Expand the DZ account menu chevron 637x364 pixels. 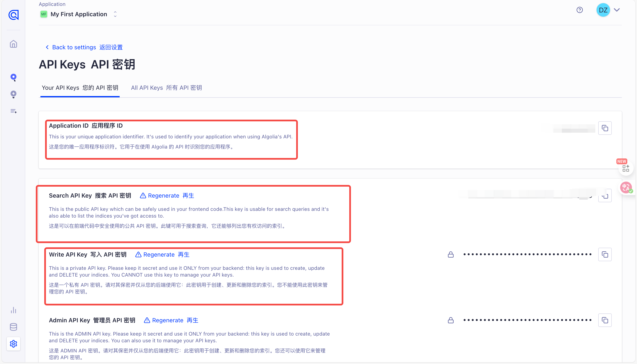click(617, 10)
